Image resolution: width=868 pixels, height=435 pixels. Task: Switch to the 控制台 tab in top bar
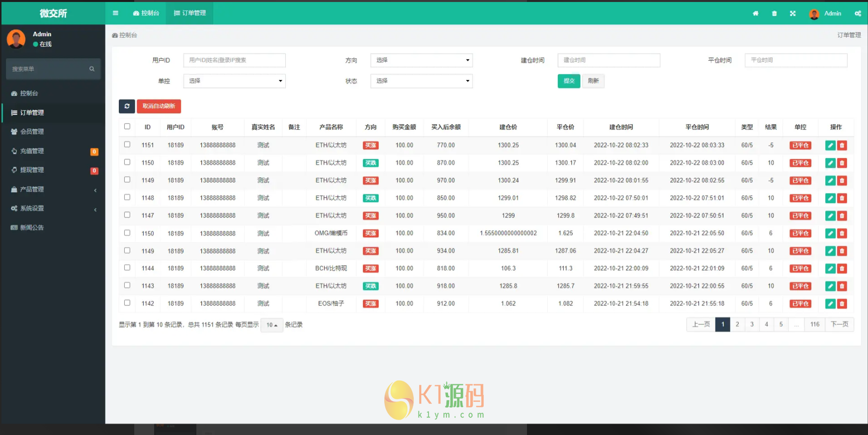pyautogui.click(x=146, y=13)
